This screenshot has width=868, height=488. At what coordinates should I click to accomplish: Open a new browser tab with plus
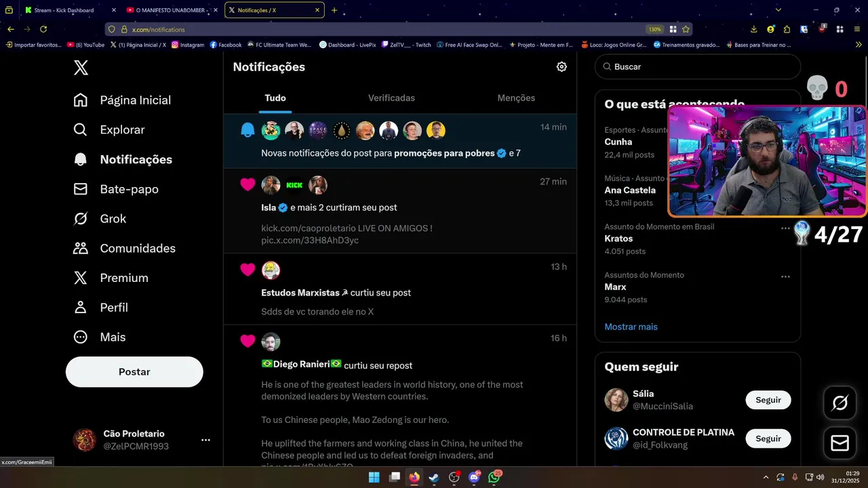[334, 10]
